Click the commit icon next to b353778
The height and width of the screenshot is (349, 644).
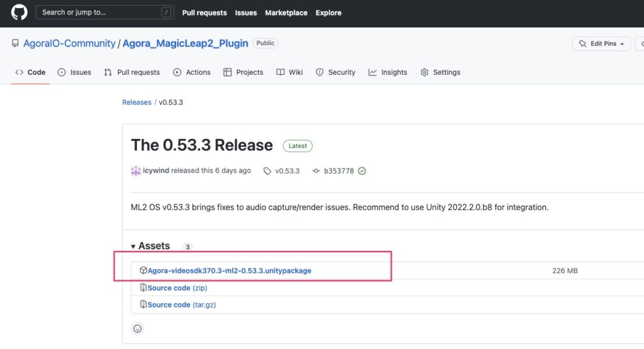pos(316,171)
